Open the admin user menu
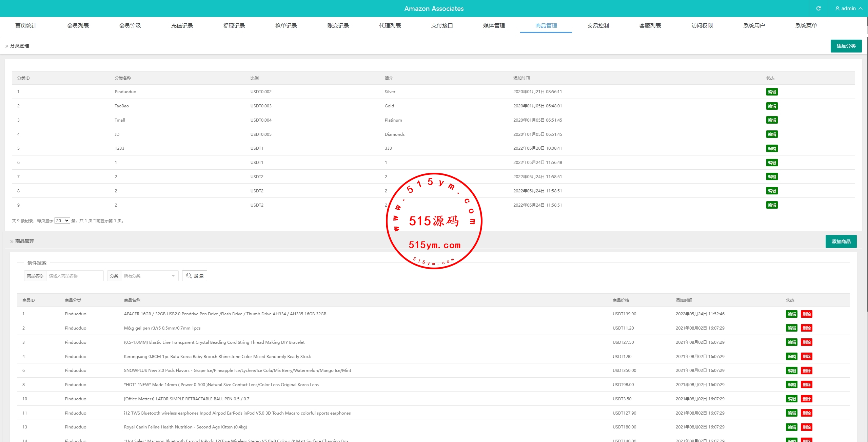This screenshot has width=868, height=442. point(848,8)
